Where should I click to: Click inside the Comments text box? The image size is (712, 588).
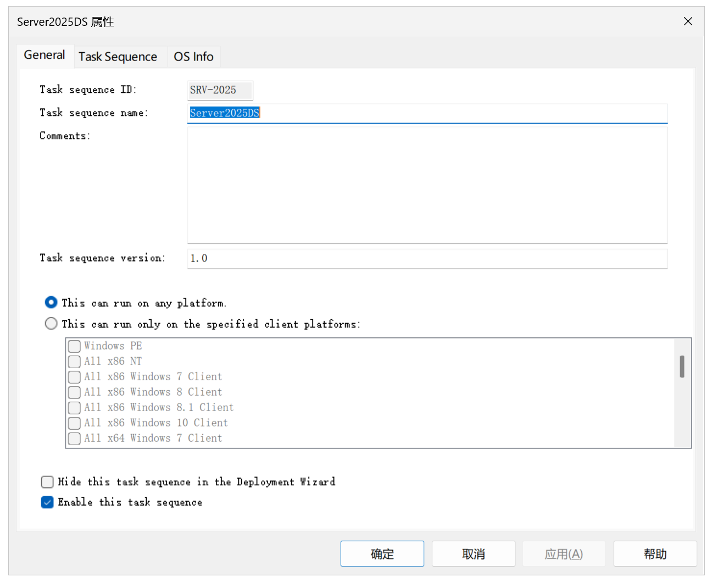[x=427, y=185]
